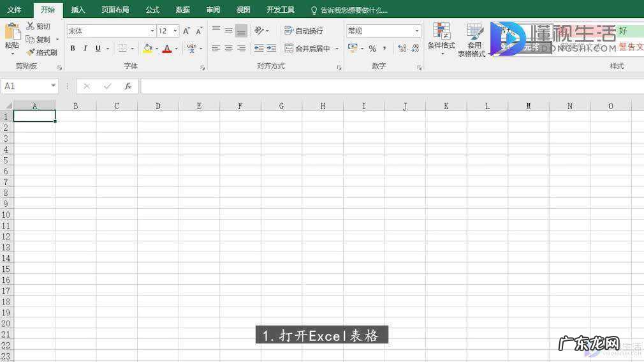
Task: Open merge and center dropdown arrow
Action: click(337, 49)
